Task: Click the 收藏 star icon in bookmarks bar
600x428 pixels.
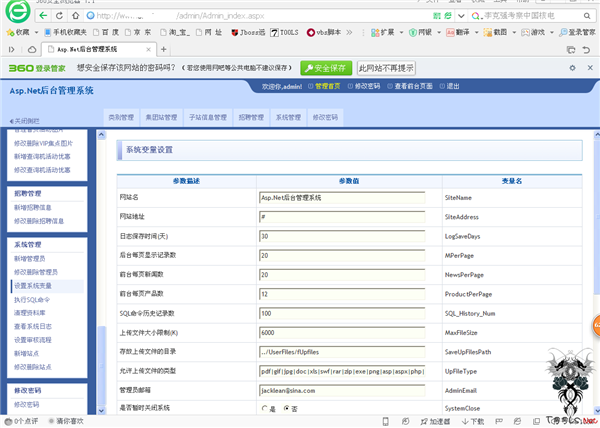Action: (x=9, y=32)
